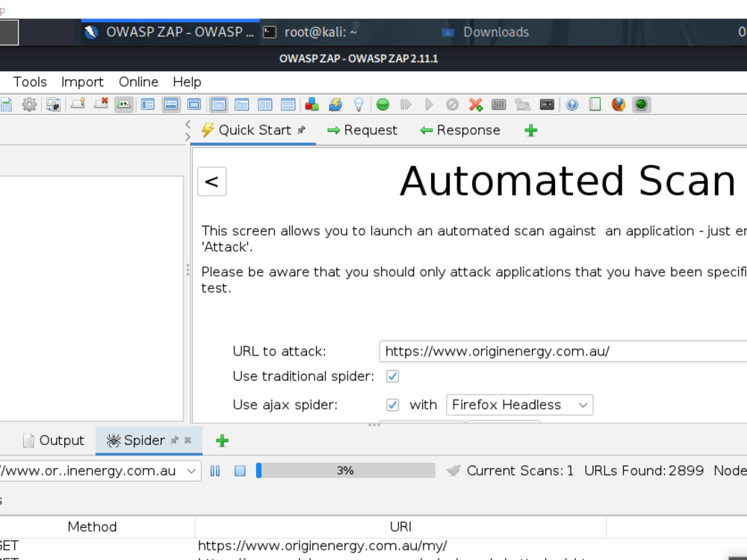Viewport: 747px width, 560px height.
Task: Select request and response tabs side by side
Action: click(265, 105)
